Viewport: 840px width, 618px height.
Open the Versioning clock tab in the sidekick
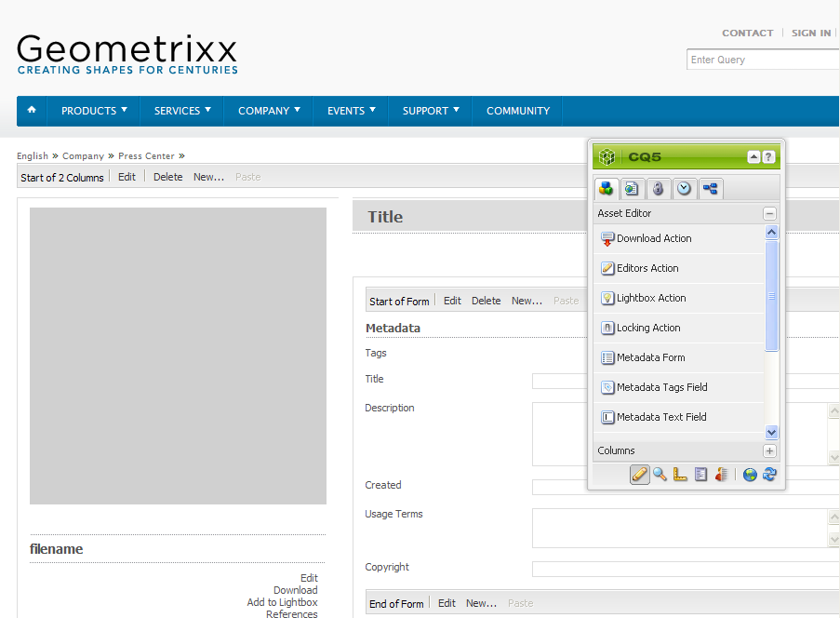[684, 189]
